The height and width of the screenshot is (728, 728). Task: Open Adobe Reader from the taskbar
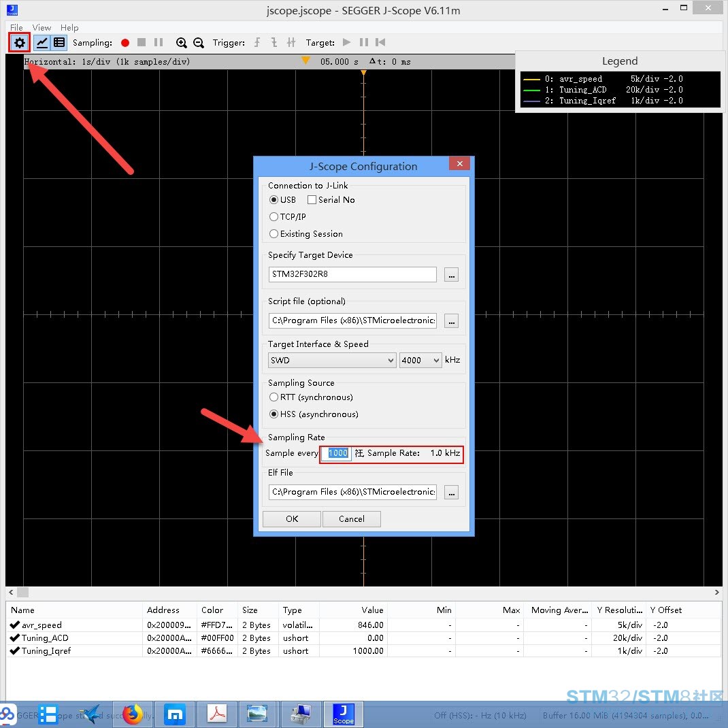coord(217,714)
